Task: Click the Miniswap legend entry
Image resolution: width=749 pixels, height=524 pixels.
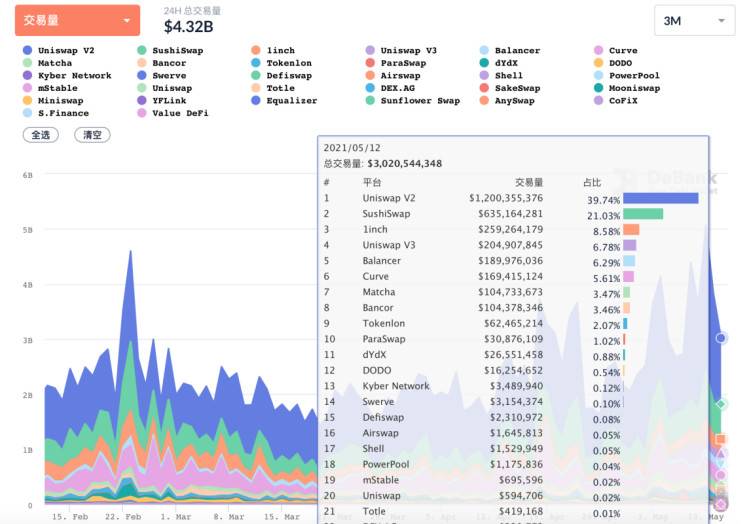Action: 53,101
